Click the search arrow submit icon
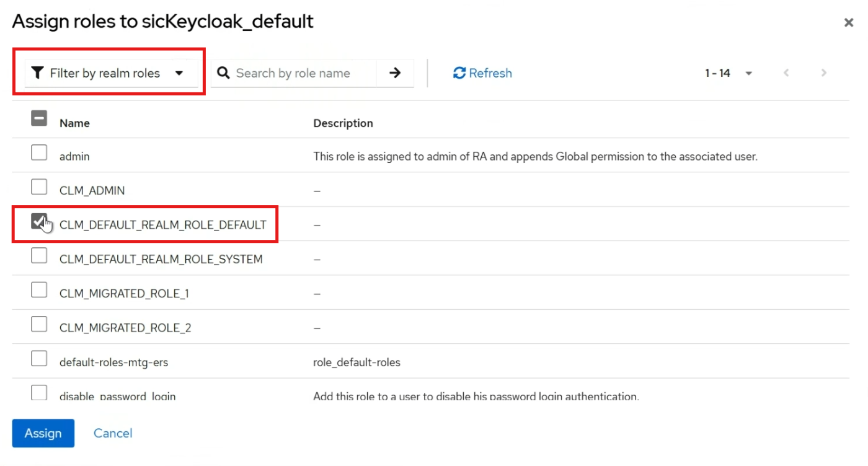868x466 pixels. [x=395, y=73]
